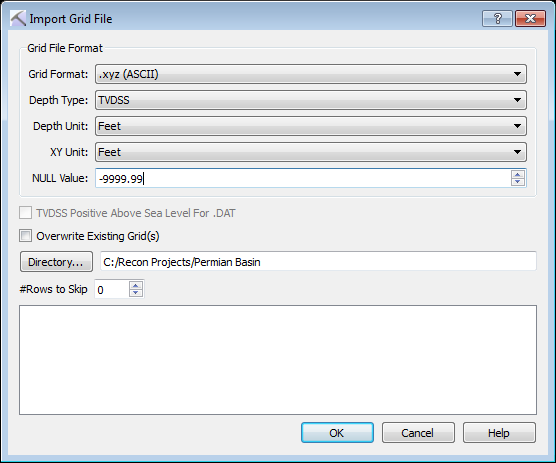The height and width of the screenshot is (463, 556).
Task: Decrease NULL Value with down arrow
Action: pos(518,182)
